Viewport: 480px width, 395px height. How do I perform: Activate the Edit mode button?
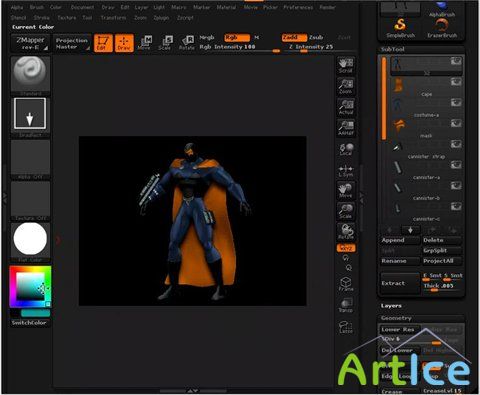click(103, 43)
